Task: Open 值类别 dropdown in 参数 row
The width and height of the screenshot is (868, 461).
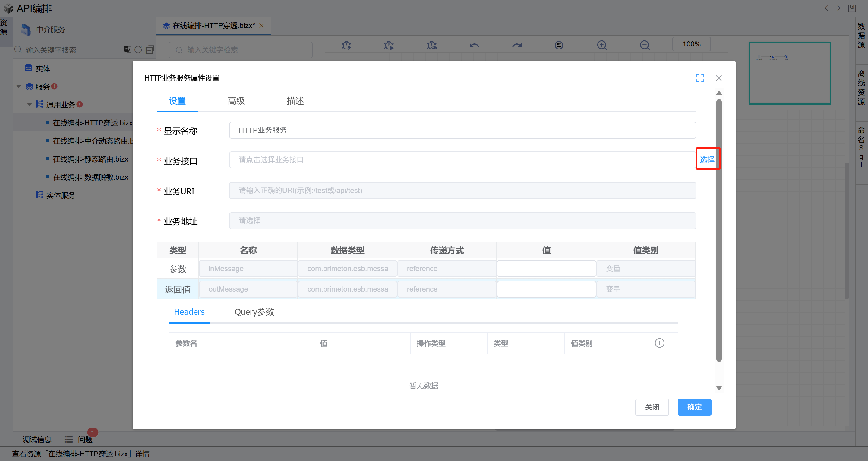Action: coord(645,269)
